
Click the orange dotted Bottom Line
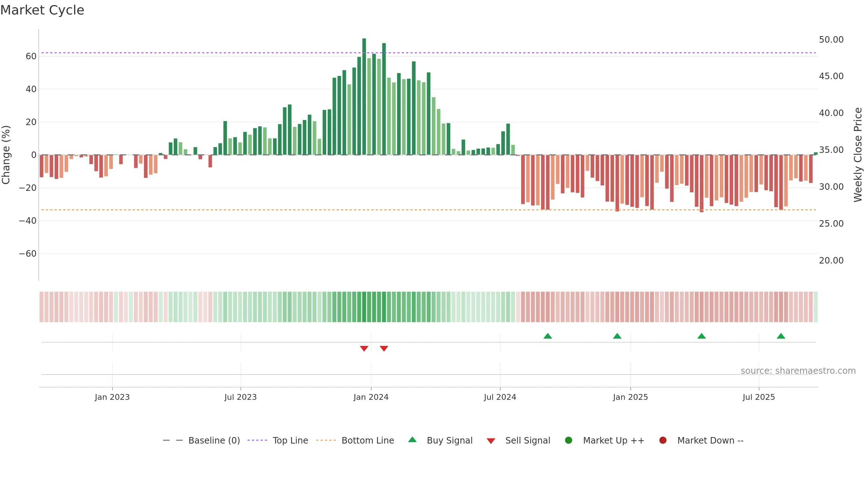pos(429,210)
